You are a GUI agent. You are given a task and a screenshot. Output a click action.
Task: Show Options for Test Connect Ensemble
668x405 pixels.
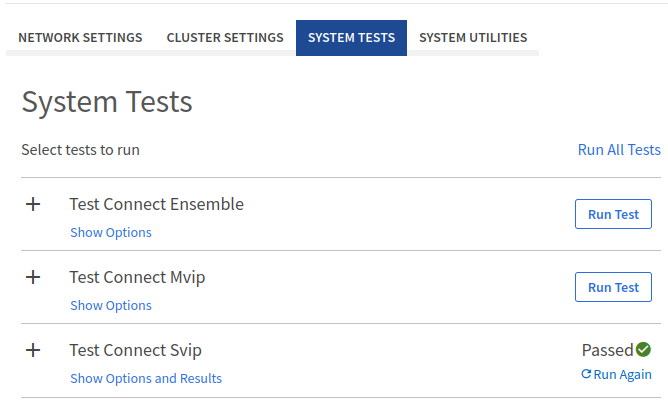pos(111,233)
